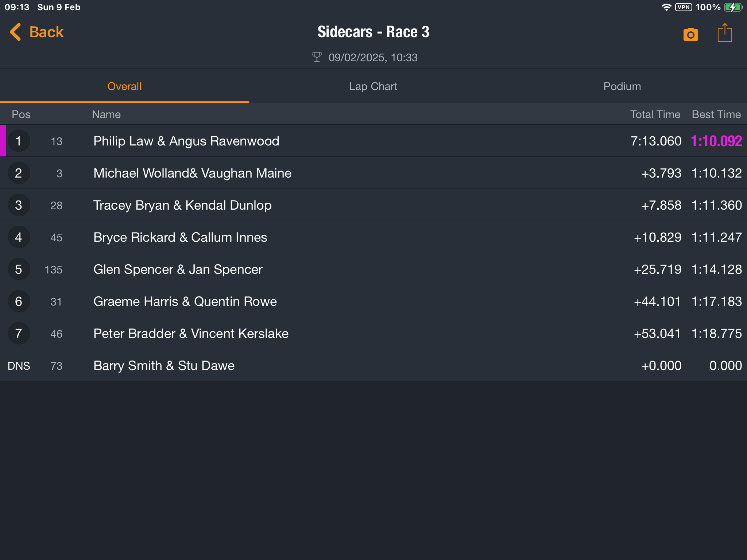
Task: Select the Overall tab
Action: (124, 86)
